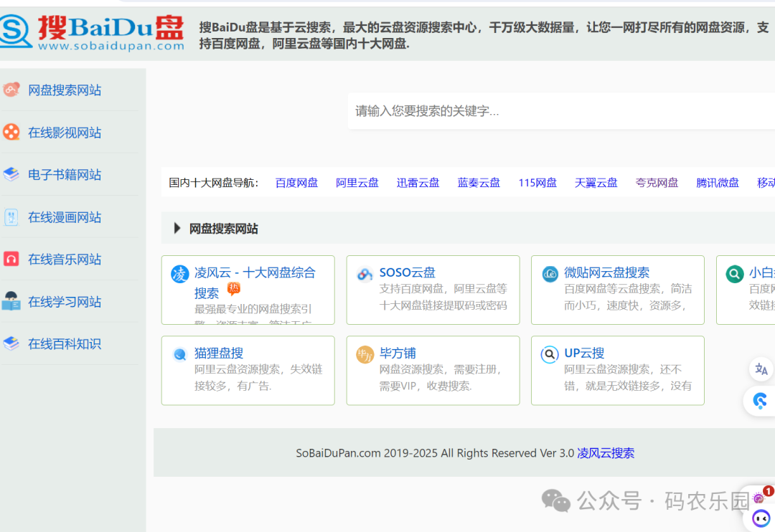Select the 网盘搜索网站 sidebar icon
The height and width of the screenshot is (532, 775).
click(12, 90)
